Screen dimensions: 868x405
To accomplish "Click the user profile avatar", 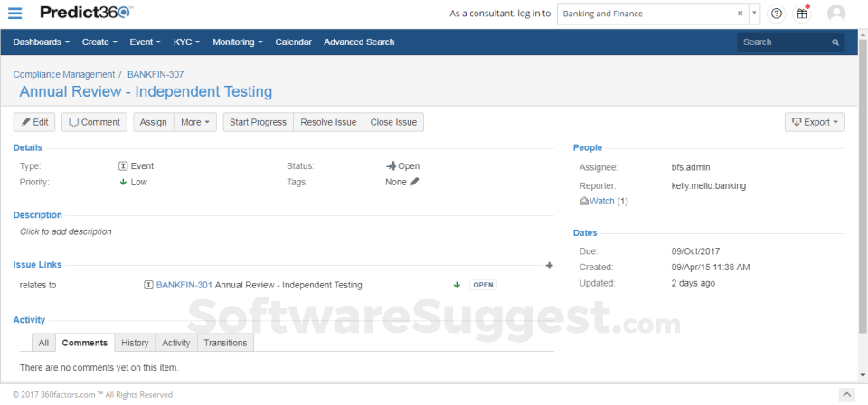I will 836,14.
